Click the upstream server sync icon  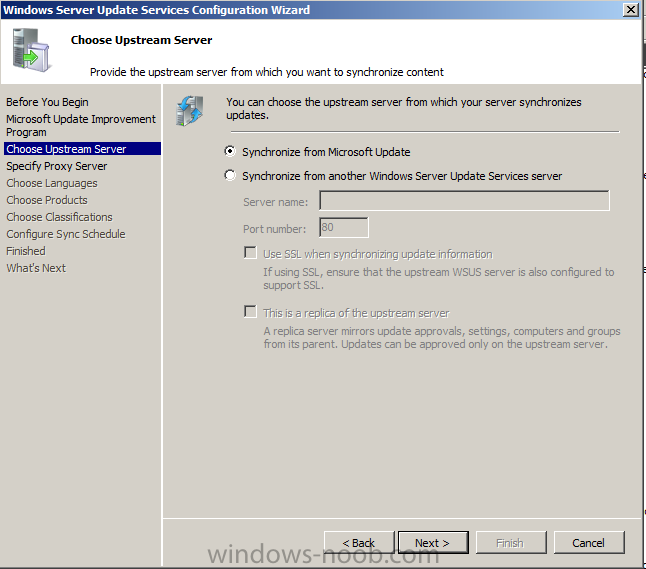190,110
